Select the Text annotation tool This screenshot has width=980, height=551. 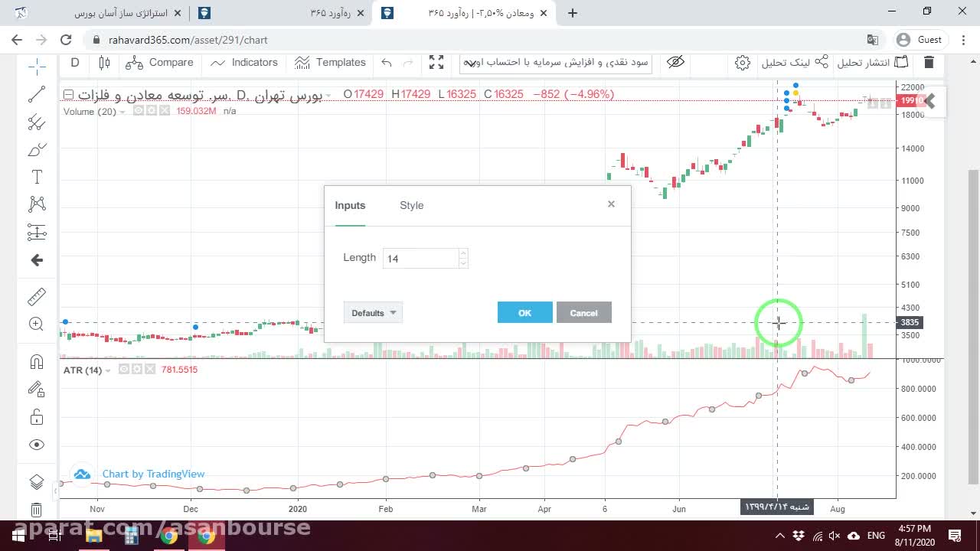tap(37, 178)
